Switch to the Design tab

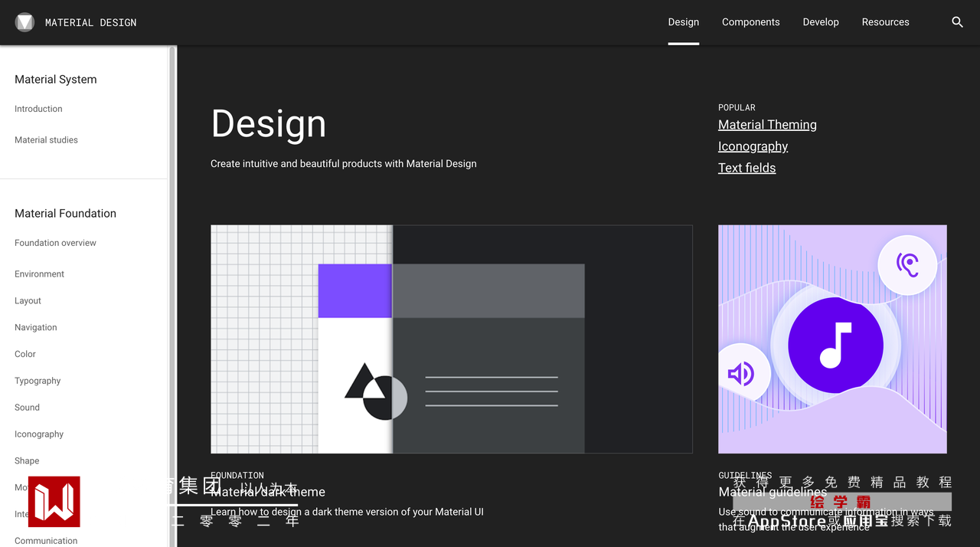[x=683, y=22]
